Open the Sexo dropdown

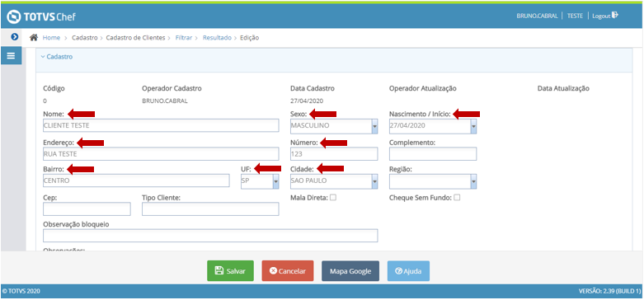click(x=374, y=126)
